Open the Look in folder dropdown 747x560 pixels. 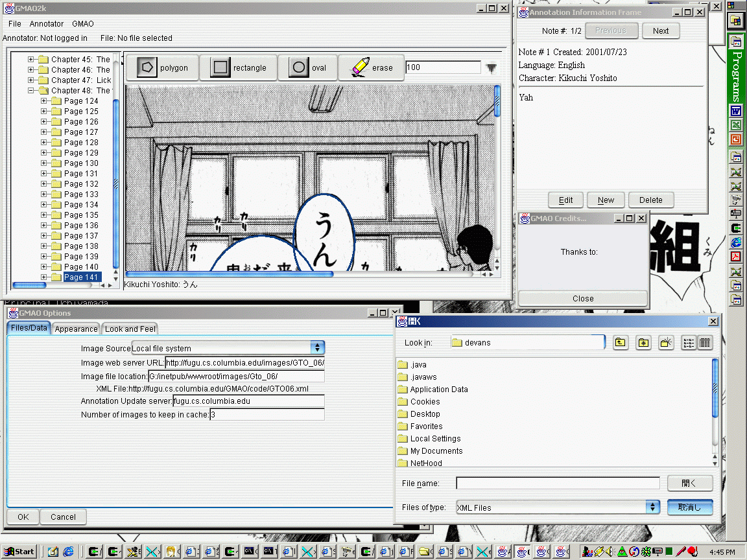527,342
